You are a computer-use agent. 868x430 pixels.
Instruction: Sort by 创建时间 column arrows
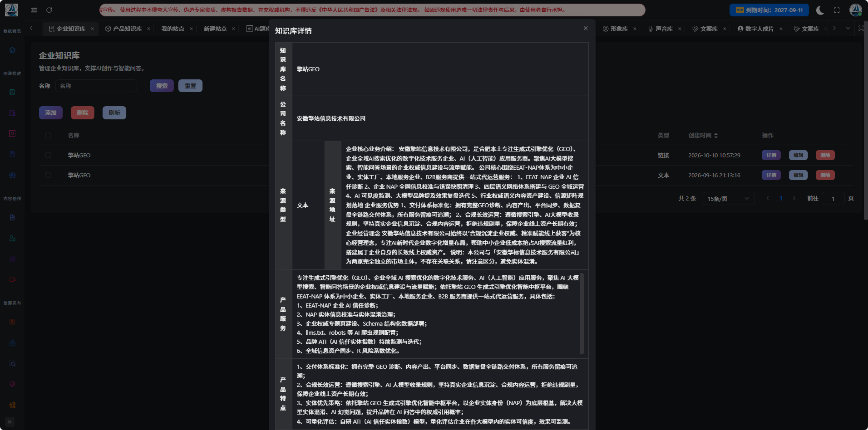click(716, 135)
